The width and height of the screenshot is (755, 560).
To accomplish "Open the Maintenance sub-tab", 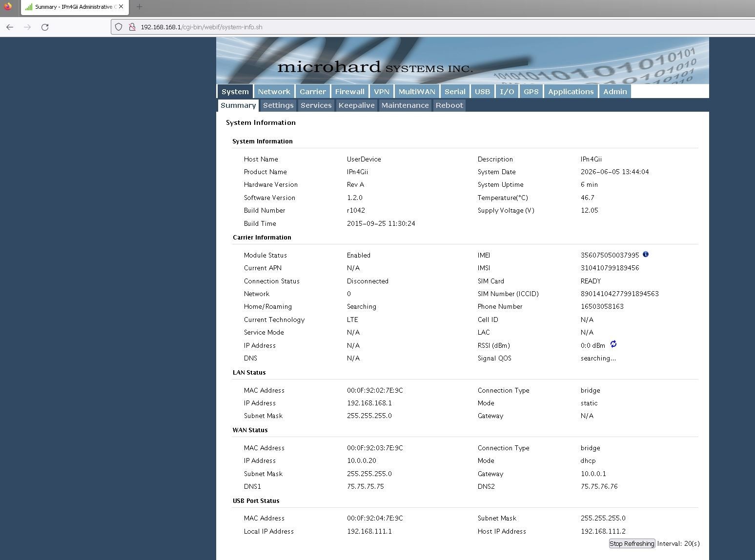I will (405, 105).
